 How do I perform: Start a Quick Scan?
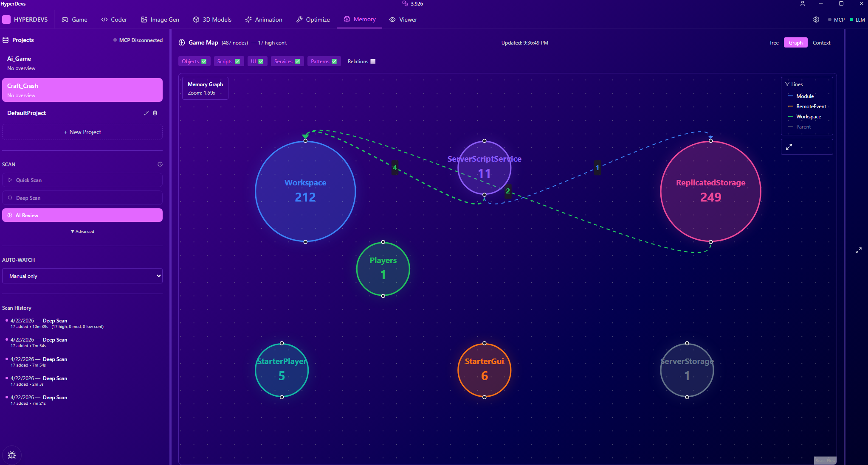pyautogui.click(x=82, y=180)
